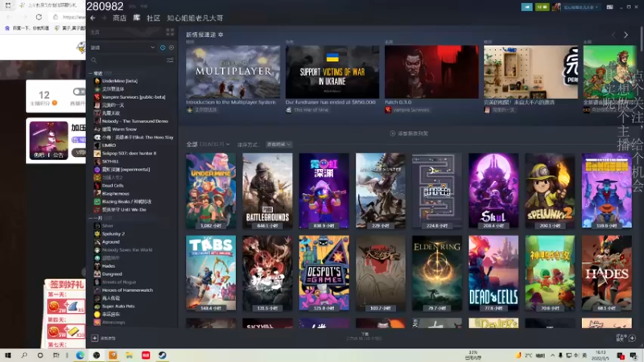Enter Big Picture mode icon
Screen dimensions: 644x362
[610, 7]
